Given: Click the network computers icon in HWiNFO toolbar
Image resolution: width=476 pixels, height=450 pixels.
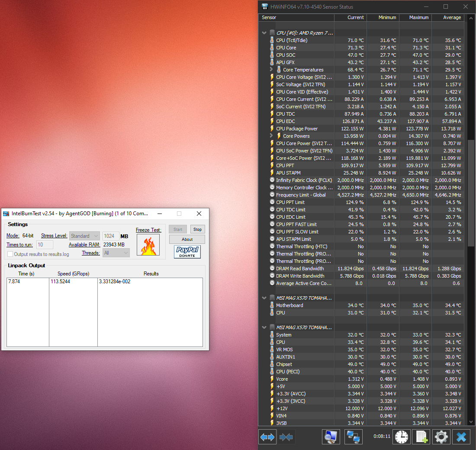Looking at the screenshot, I should point(354,437).
